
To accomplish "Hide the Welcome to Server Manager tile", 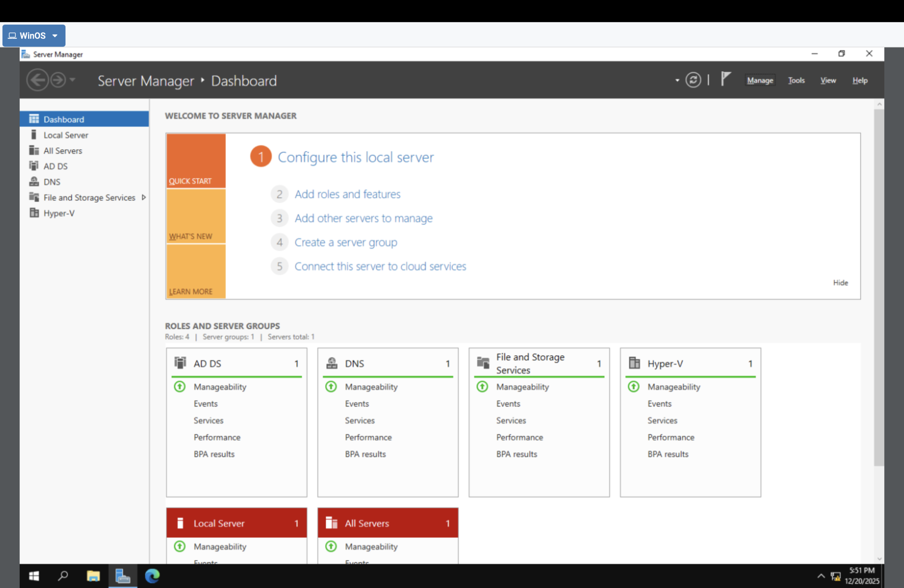I will (840, 282).
